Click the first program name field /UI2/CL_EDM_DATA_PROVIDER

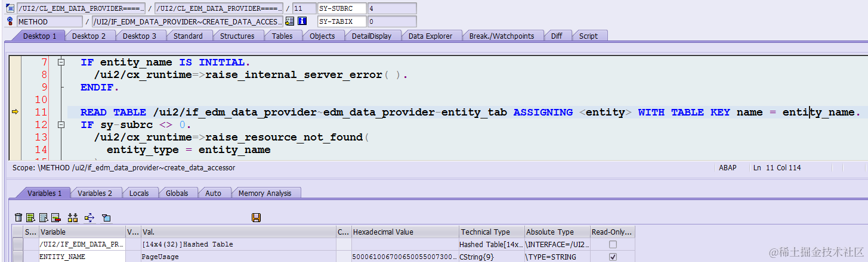pos(81,8)
